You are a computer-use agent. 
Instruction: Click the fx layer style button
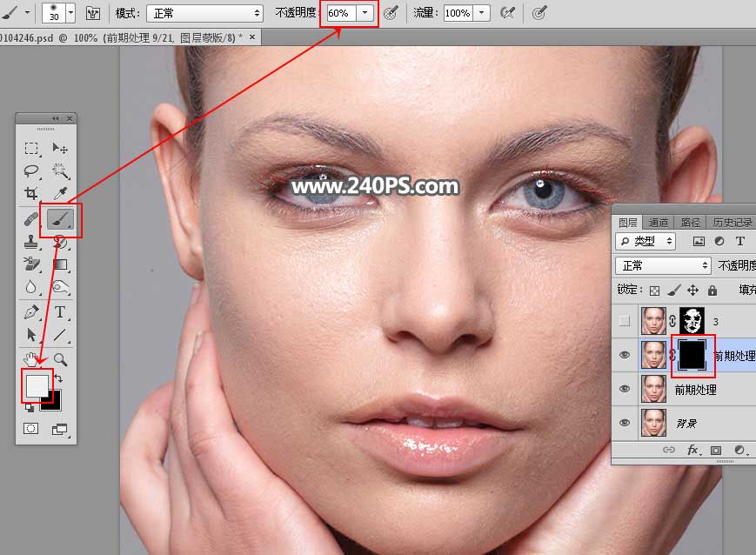pyautogui.click(x=693, y=450)
